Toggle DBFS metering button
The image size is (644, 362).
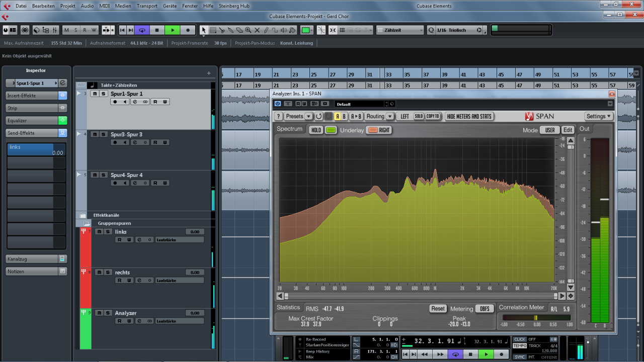(x=485, y=309)
